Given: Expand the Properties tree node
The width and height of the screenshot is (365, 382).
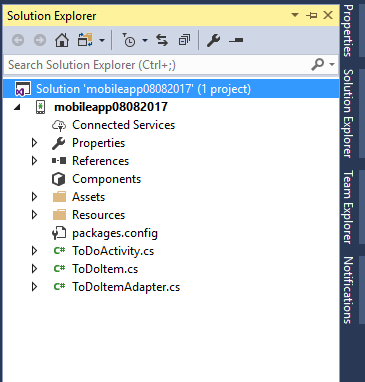Looking at the screenshot, I should click(x=34, y=143).
